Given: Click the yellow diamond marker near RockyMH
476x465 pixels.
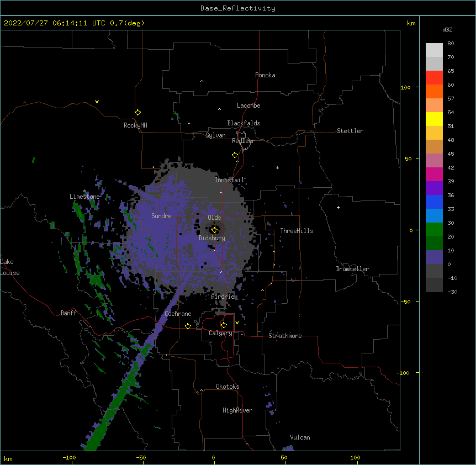Looking at the screenshot, I should coord(137,113).
